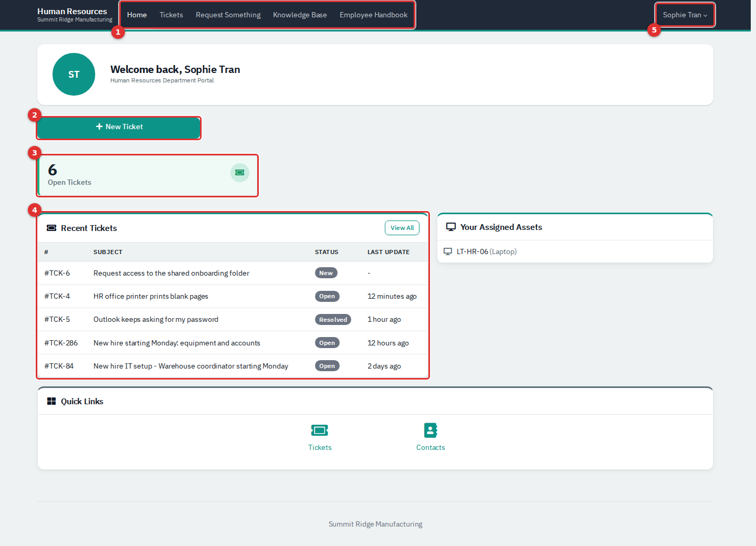Open ticket #TCK-4
Image resolution: width=756 pixels, height=546 pixels.
point(57,296)
